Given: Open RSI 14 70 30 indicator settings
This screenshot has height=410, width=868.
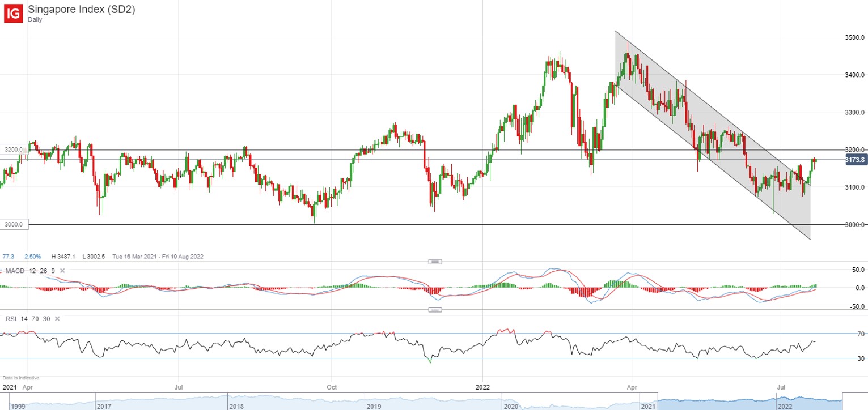Looking at the screenshot, I should (27, 319).
